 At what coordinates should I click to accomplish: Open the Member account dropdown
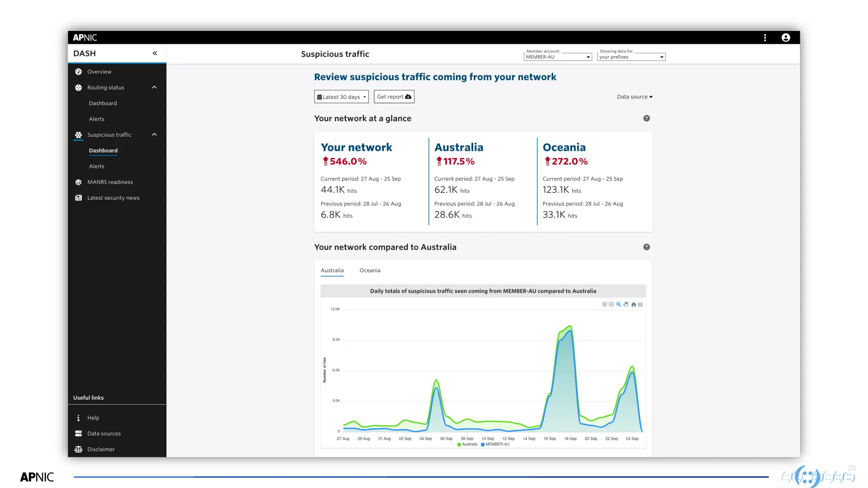pyautogui.click(x=557, y=57)
